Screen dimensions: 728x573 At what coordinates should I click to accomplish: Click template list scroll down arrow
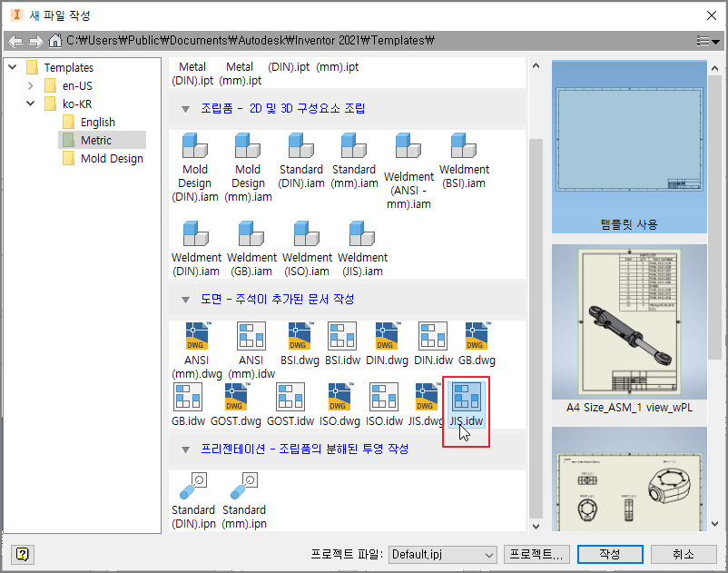(536, 526)
